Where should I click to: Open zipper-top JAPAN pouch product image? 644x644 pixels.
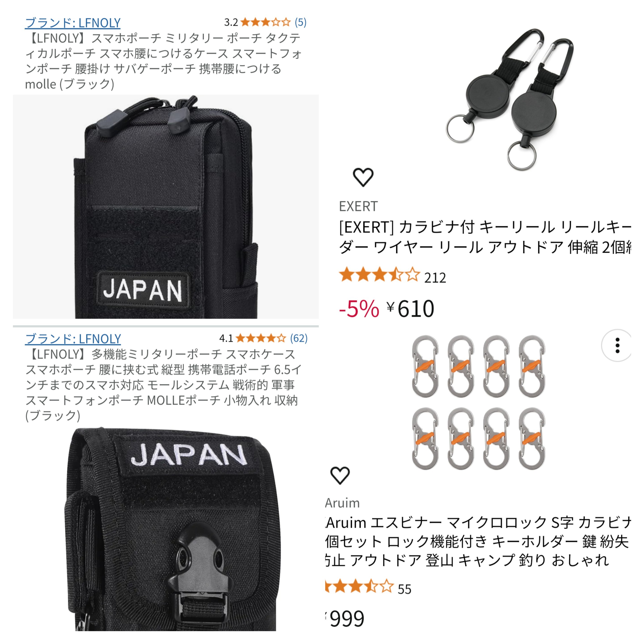click(166, 207)
